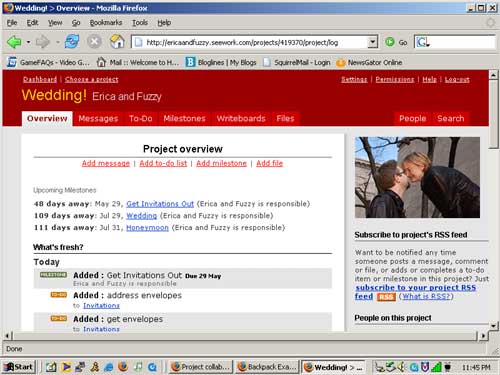Viewport: 500px width, 375px height.
Task: Select the Overview tab
Action: (47, 119)
